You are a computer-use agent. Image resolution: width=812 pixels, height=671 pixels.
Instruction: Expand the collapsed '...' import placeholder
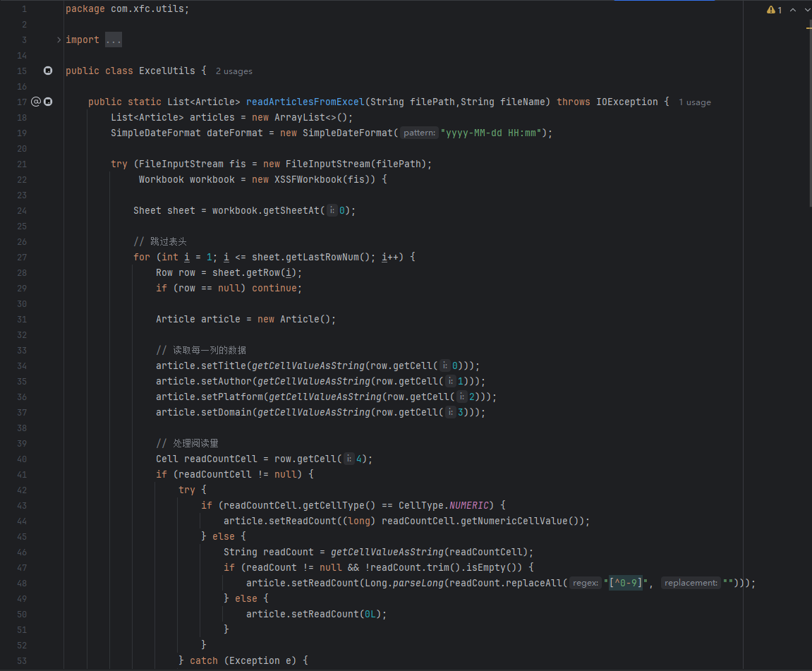113,40
